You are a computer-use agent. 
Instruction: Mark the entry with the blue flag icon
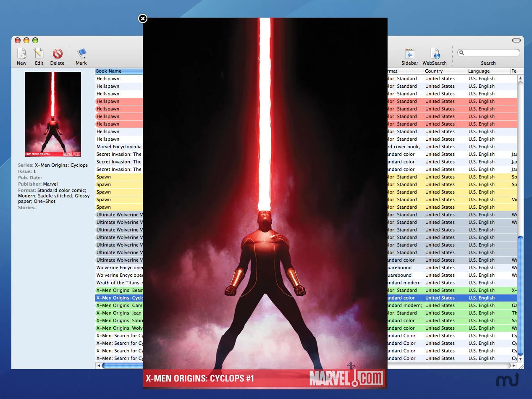coord(81,54)
